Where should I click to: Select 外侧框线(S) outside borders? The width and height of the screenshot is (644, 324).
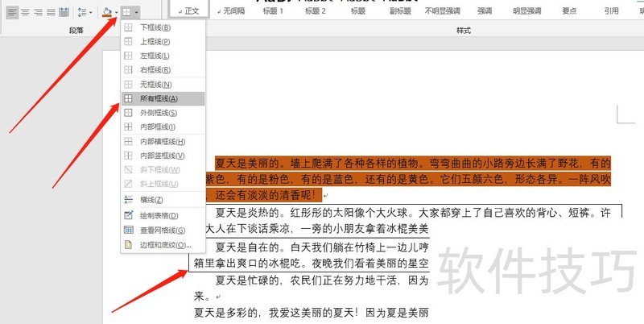point(163,113)
